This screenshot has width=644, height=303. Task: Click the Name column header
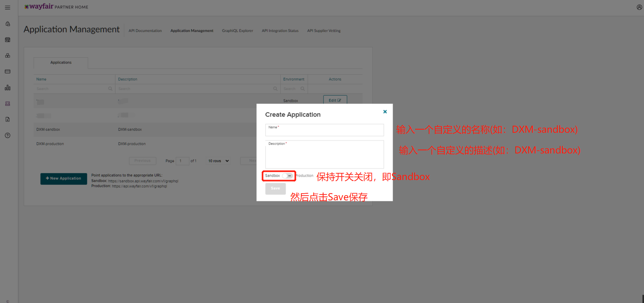point(41,79)
